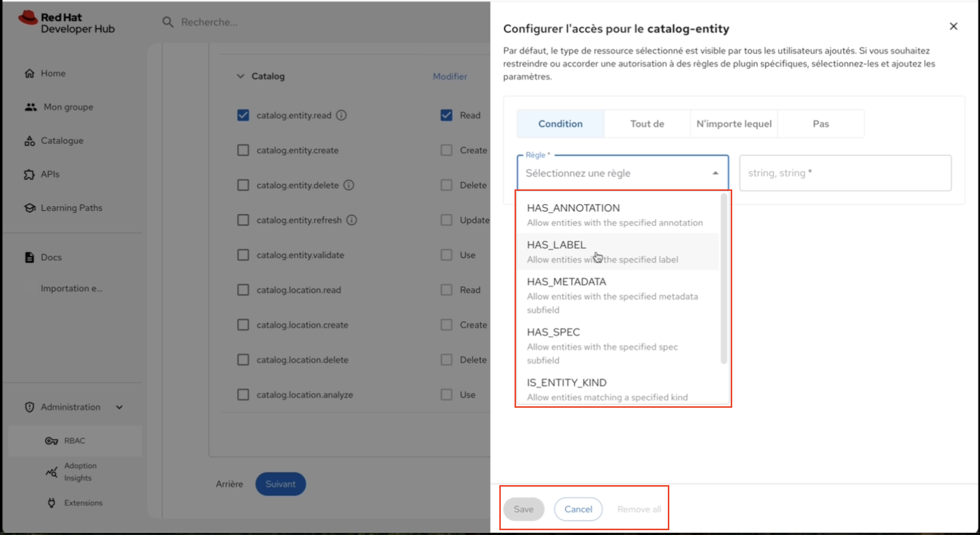Viewport: 980px width, 535px height.
Task: Collapse the Catalog section chevron
Action: (240, 76)
